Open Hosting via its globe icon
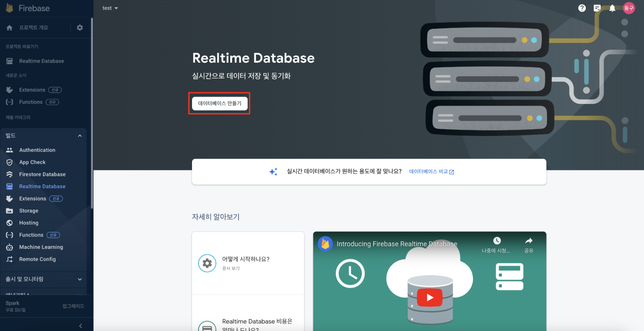The width and height of the screenshot is (644, 331). click(x=9, y=223)
